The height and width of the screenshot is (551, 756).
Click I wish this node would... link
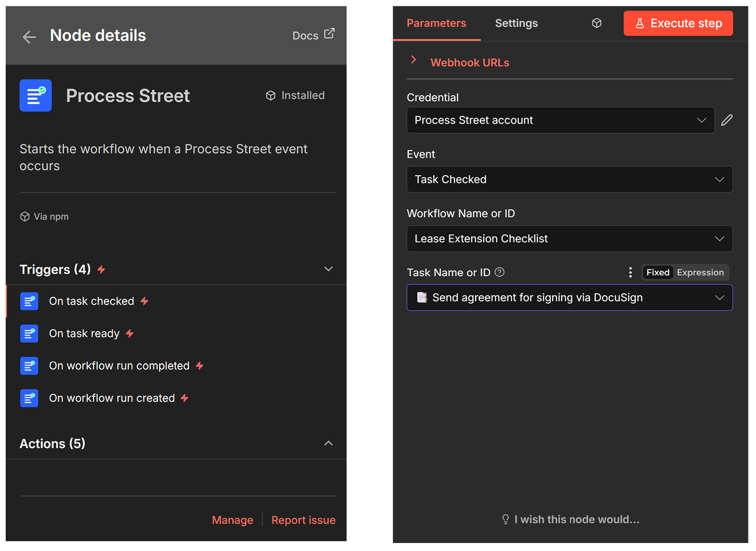[x=570, y=520]
